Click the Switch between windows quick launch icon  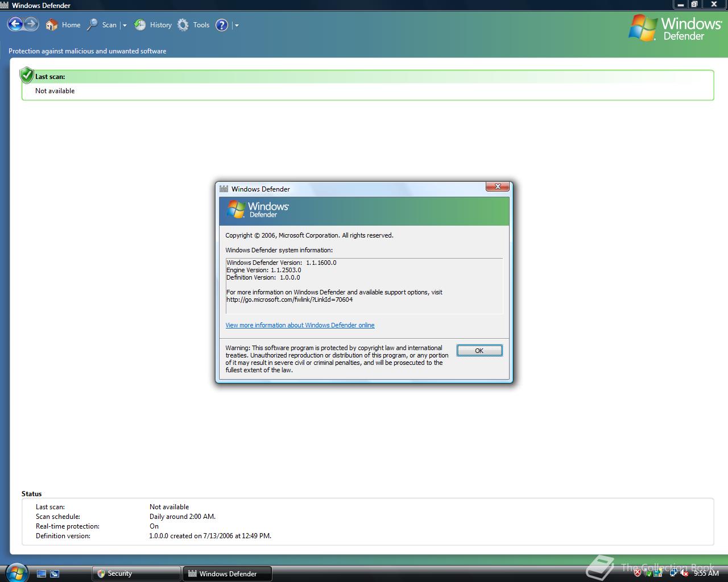pyautogui.click(x=55, y=573)
